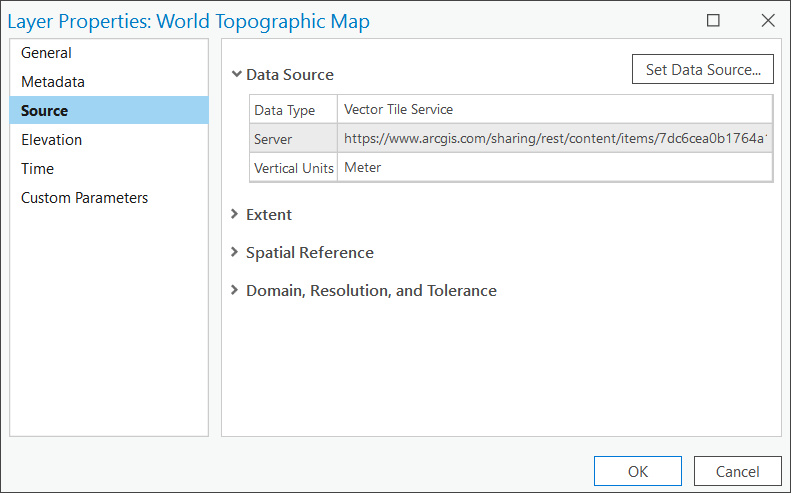The width and height of the screenshot is (791, 493).
Task: Select the Meter vertical units value
Action: (363, 167)
